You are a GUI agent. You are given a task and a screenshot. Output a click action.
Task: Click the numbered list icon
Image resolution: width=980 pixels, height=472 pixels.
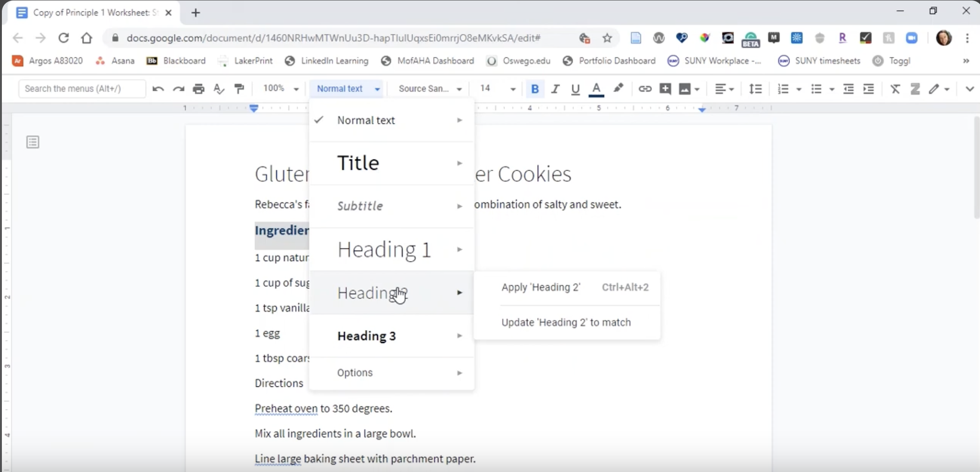click(783, 89)
